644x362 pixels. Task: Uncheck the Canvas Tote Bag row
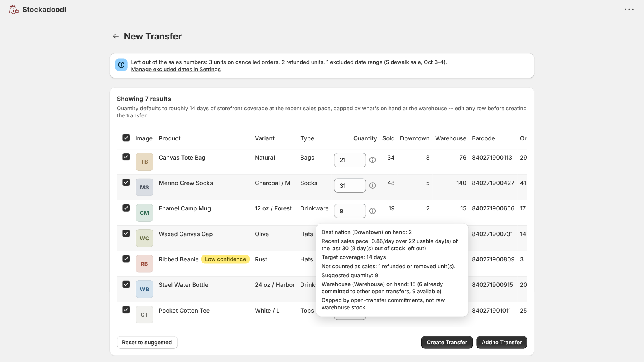[x=126, y=157]
